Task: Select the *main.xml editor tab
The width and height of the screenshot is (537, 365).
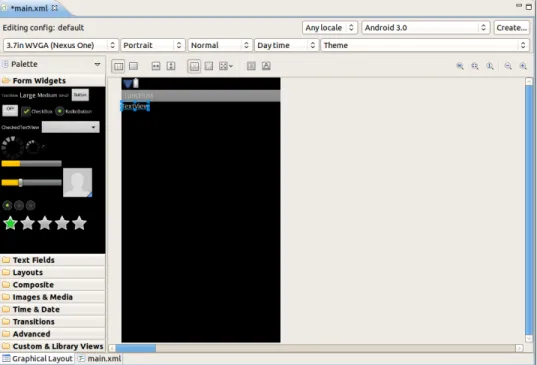Action: [x=29, y=8]
